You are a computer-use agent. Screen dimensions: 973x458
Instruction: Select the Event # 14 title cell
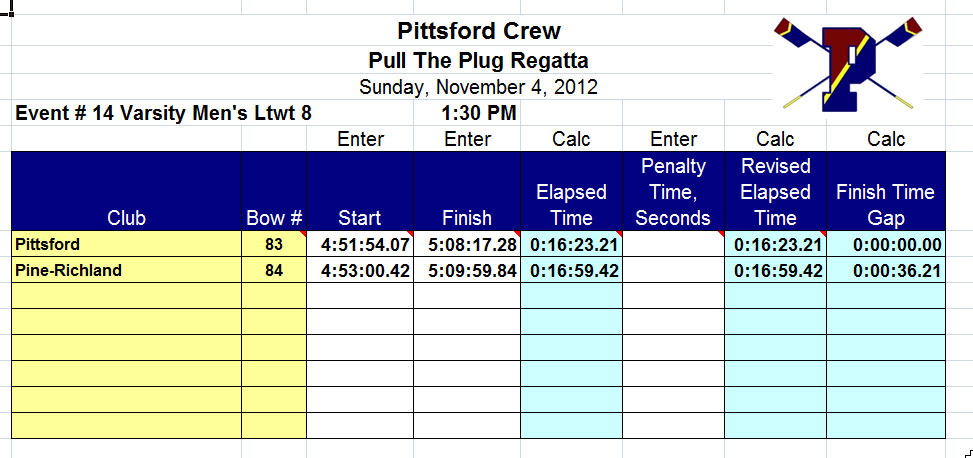point(164,114)
